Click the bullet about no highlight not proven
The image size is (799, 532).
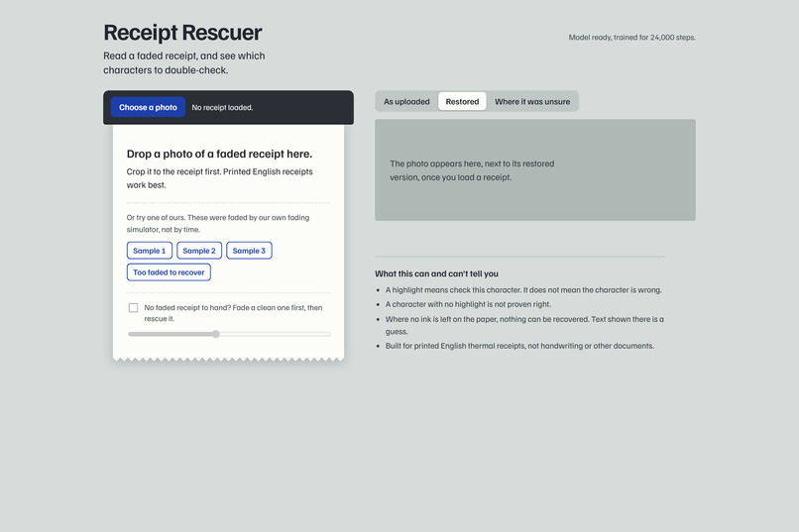(468, 304)
